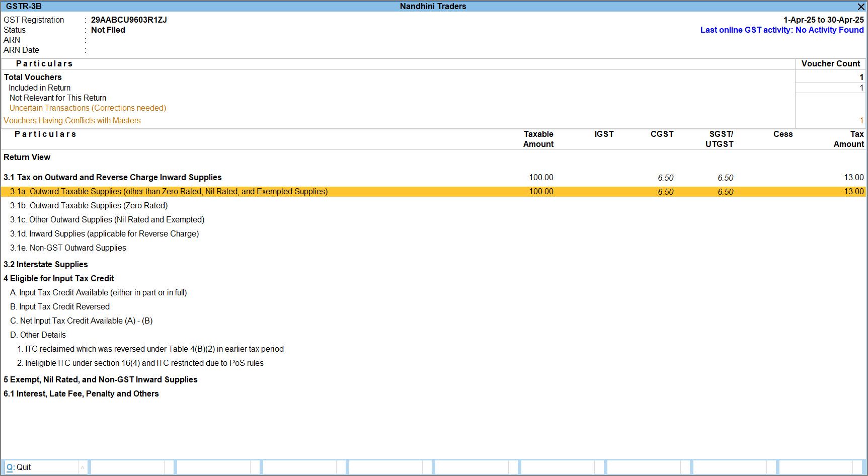
Task: Expand the 3.2 Interstate Supplies section
Action: tap(46, 265)
